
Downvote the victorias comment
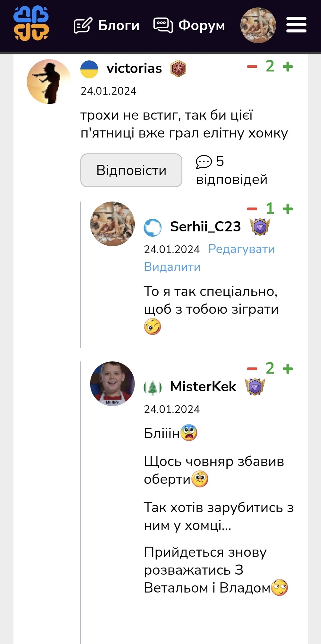click(252, 67)
